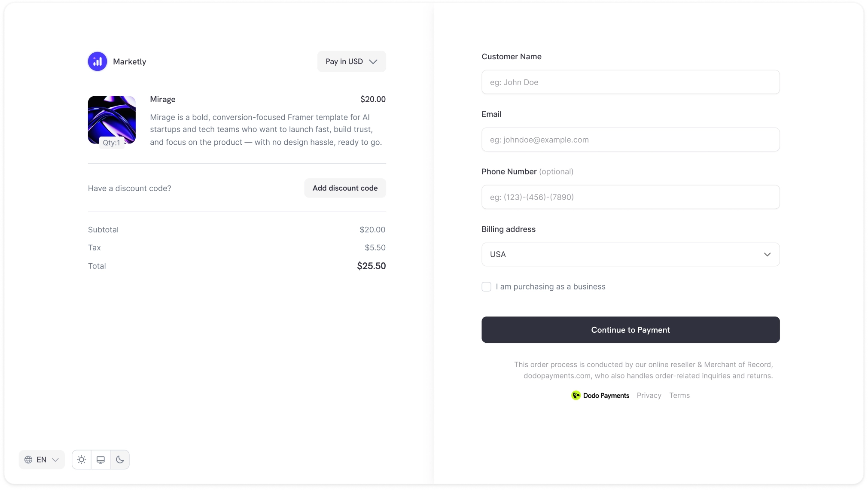Click the Add discount code button
This screenshot has width=868, height=490.
point(344,188)
